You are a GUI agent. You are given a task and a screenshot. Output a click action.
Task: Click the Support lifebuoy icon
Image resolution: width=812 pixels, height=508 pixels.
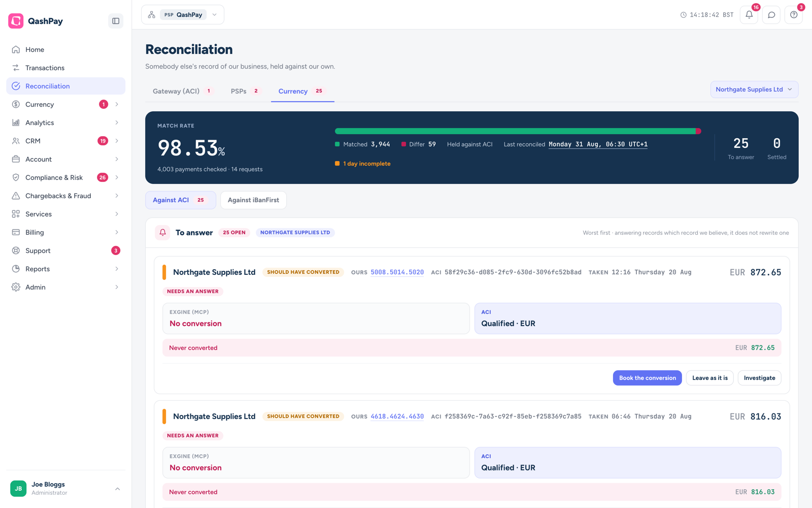click(16, 250)
